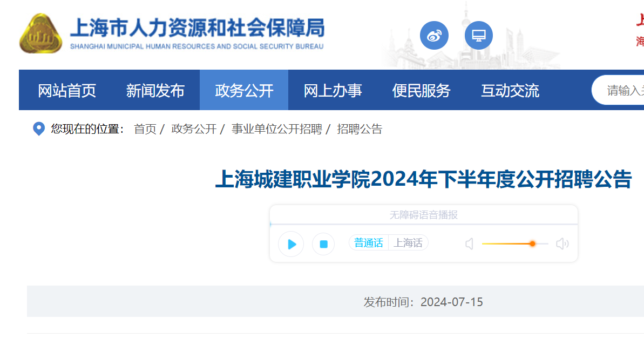
Task: Click the 政务公开 breadcrumb link
Action: click(x=194, y=129)
